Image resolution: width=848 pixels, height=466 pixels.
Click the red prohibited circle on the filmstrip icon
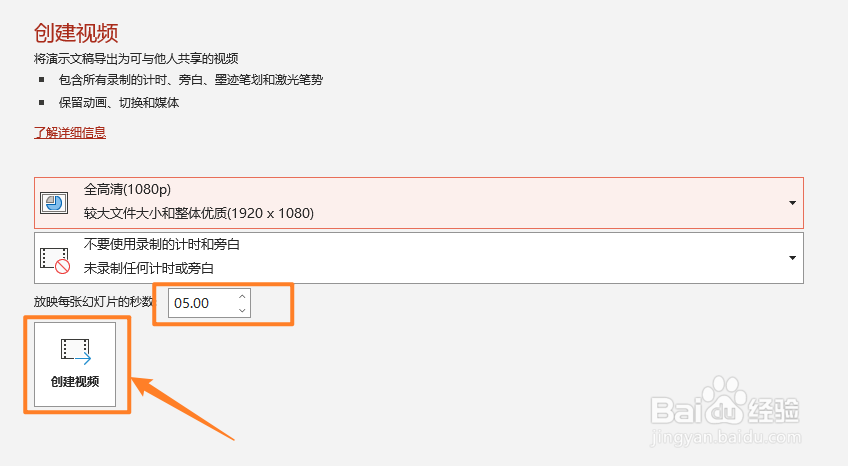click(x=63, y=267)
